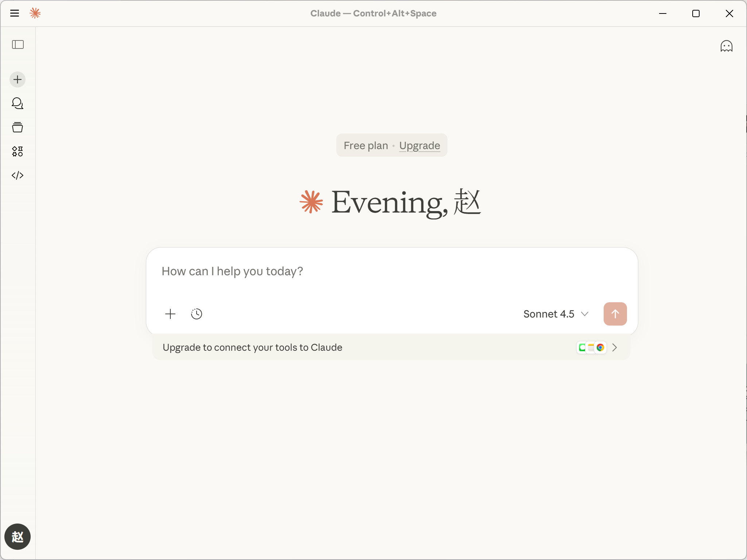747x560 pixels.
Task: Click the Free plan badge
Action: (x=365, y=145)
